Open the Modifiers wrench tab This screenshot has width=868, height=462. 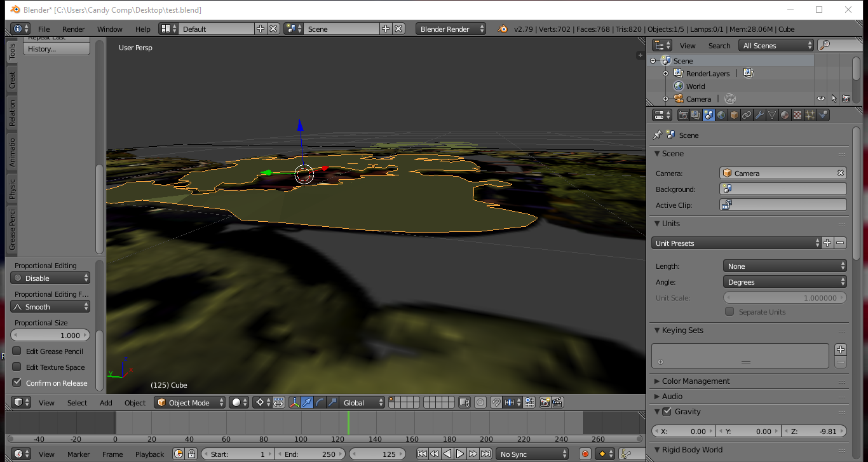coord(759,115)
